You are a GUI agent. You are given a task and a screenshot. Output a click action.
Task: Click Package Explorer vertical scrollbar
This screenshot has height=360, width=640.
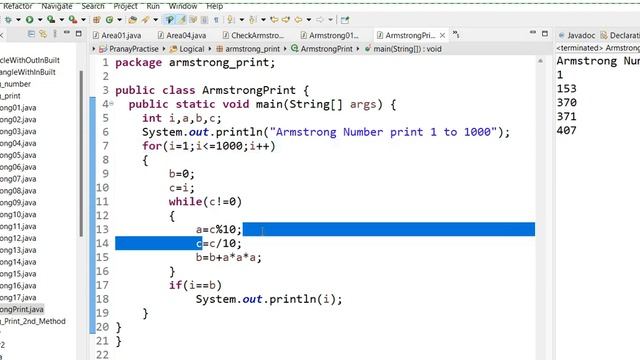tap(81, 153)
